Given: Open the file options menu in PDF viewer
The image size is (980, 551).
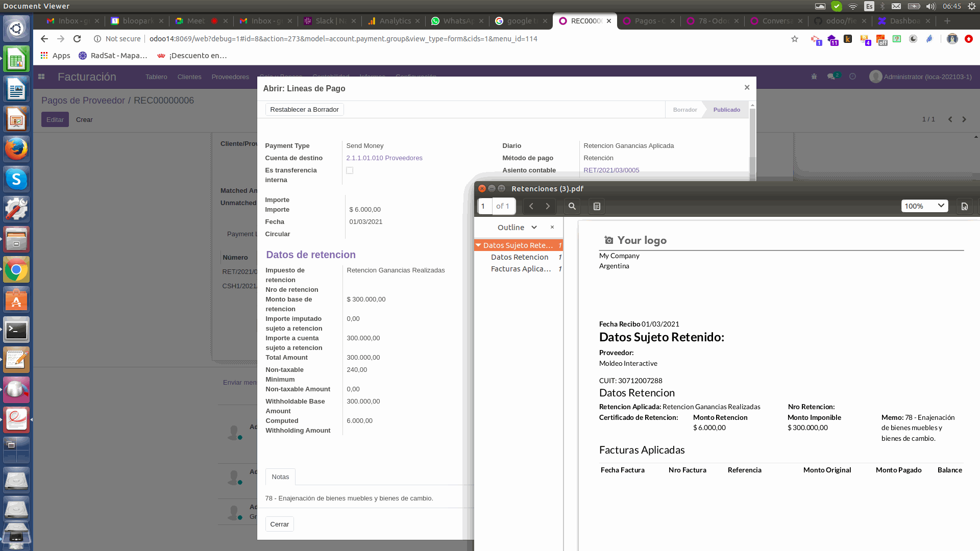Looking at the screenshot, I should (964, 206).
